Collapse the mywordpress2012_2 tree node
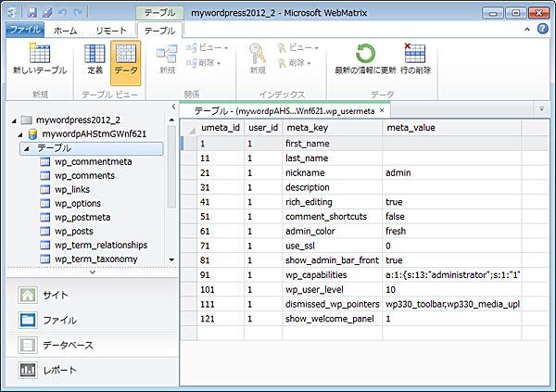The image size is (556, 392). tap(14, 121)
